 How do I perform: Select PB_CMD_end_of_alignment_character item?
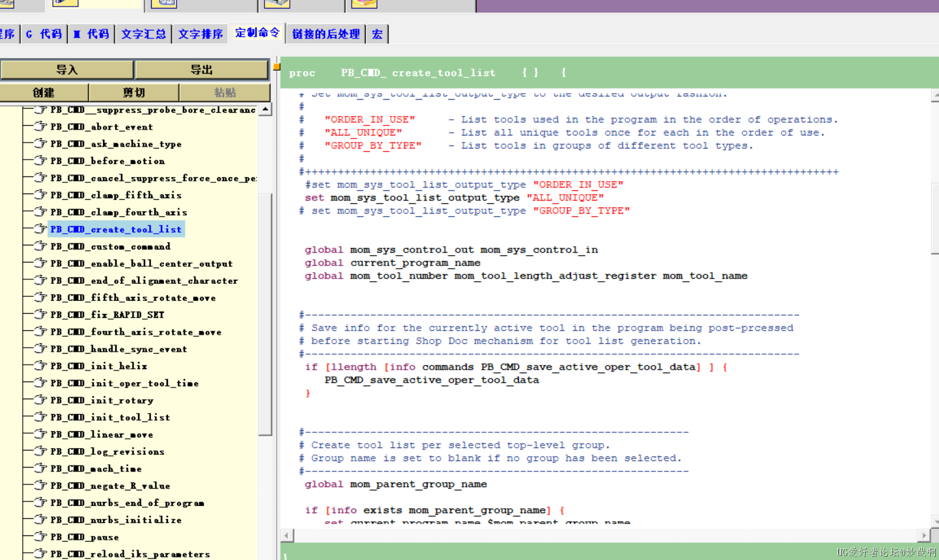(144, 281)
